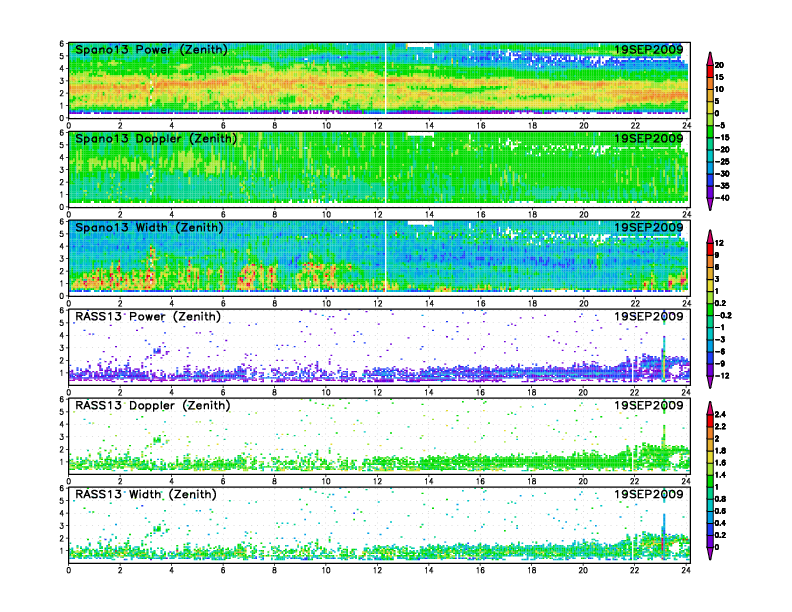This screenshot has width=792, height=612.
Task: Click the '2.2' label on the bottom colorbar
Action: 720,426
